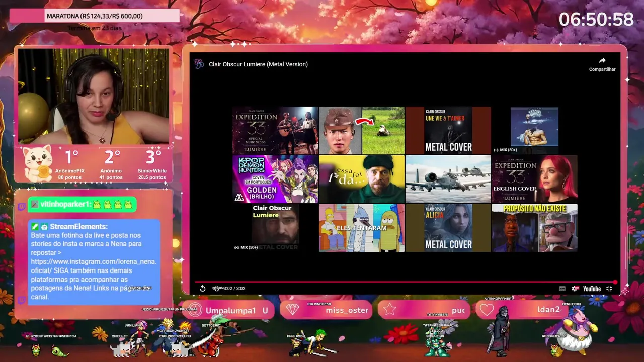Click the progress bar end scrubber dot
644x362 pixels.
tap(615, 283)
